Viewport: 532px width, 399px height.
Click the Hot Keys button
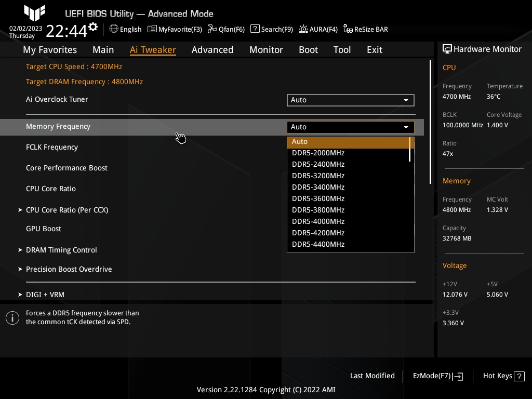click(503, 376)
